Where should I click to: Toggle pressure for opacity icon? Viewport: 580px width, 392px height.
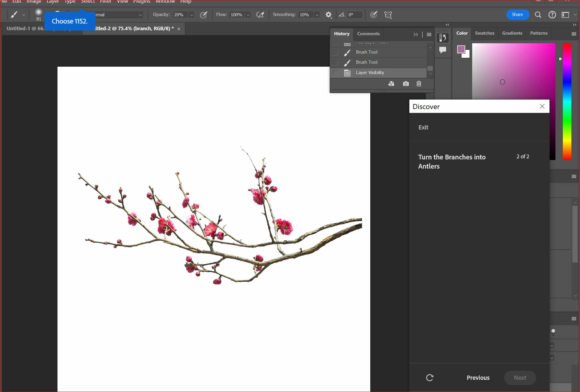pyautogui.click(x=204, y=15)
